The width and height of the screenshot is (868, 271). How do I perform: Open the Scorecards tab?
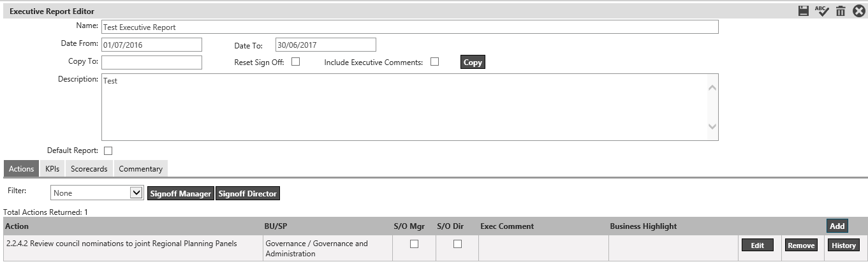[89, 169]
